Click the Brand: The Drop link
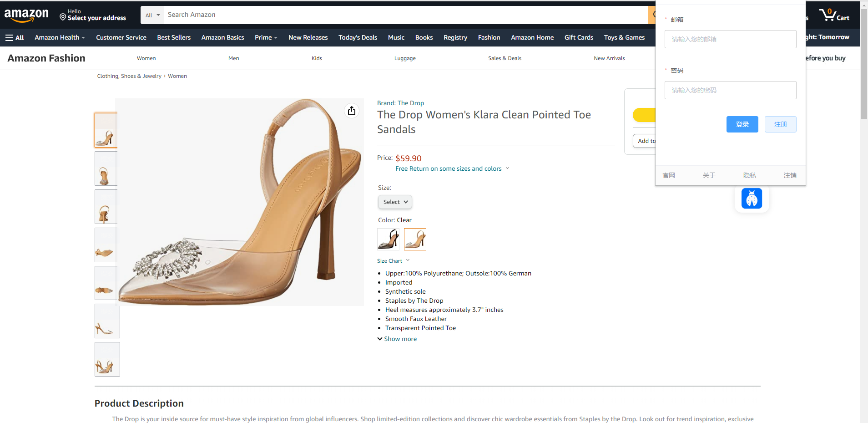The height and width of the screenshot is (423, 868). 400,103
